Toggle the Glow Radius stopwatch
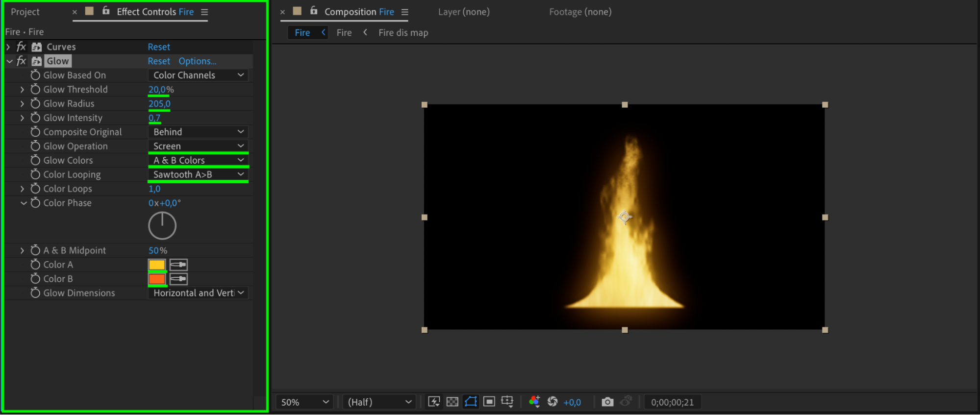Image resolution: width=980 pixels, height=415 pixels. click(35, 103)
